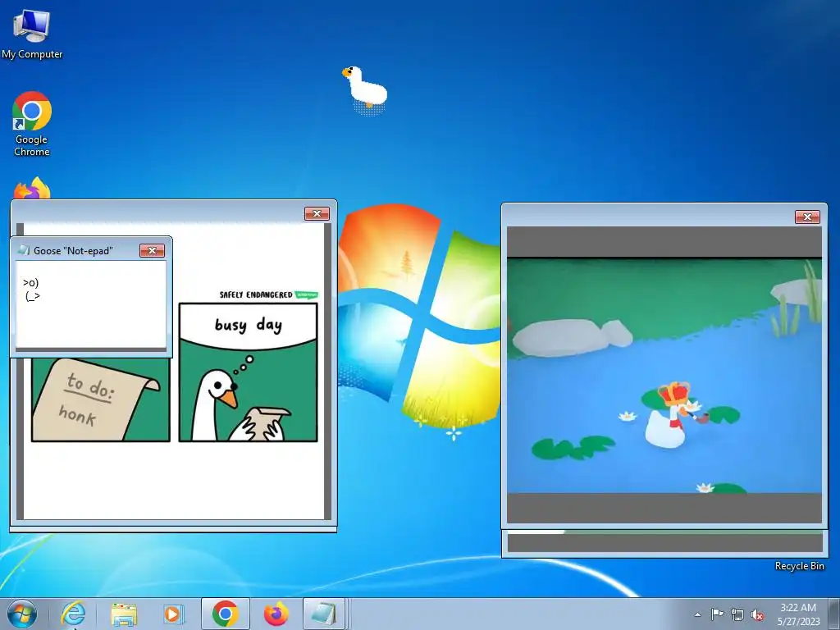Image resolution: width=840 pixels, height=630 pixels.
Task: Activate the notepad icon in the taskbar
Action: 324,614
